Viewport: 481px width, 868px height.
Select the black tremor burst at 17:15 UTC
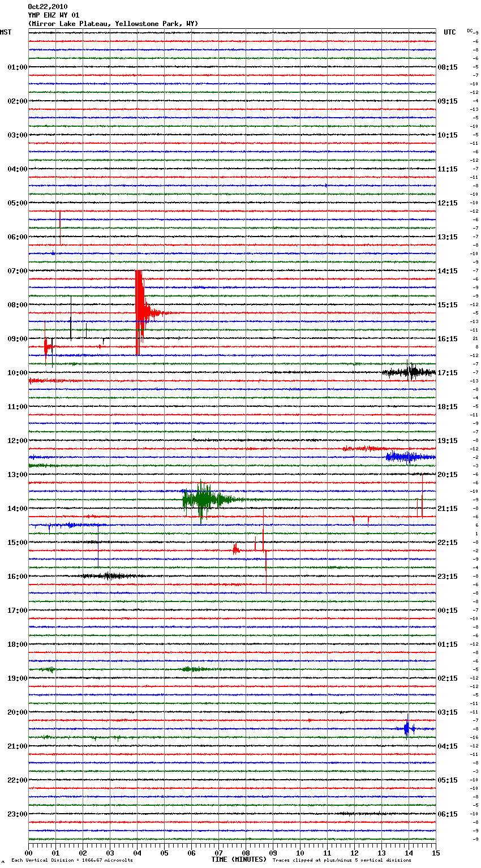point(411,372)
